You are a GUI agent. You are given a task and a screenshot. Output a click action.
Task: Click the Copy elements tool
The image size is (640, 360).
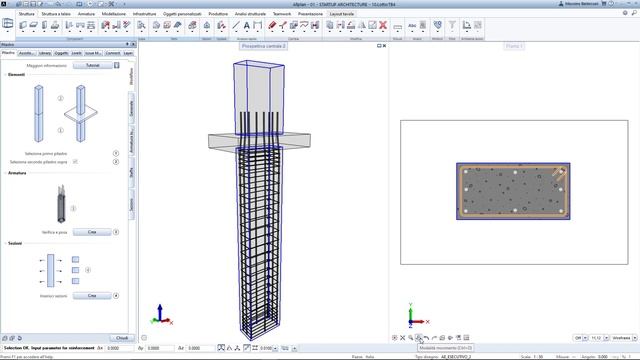(330, 25)
